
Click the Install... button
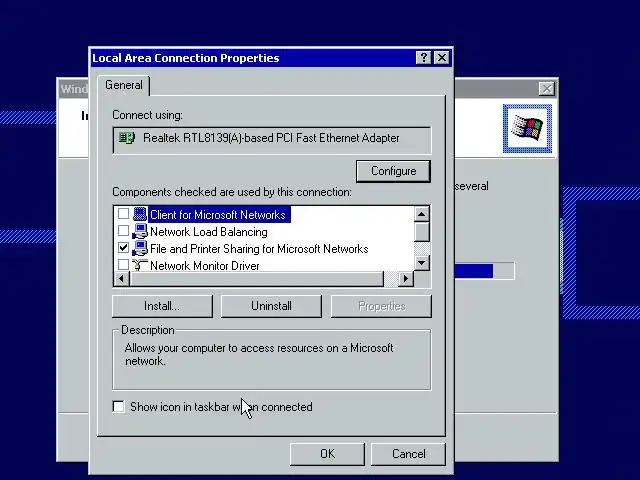click(x=162, y=306)
